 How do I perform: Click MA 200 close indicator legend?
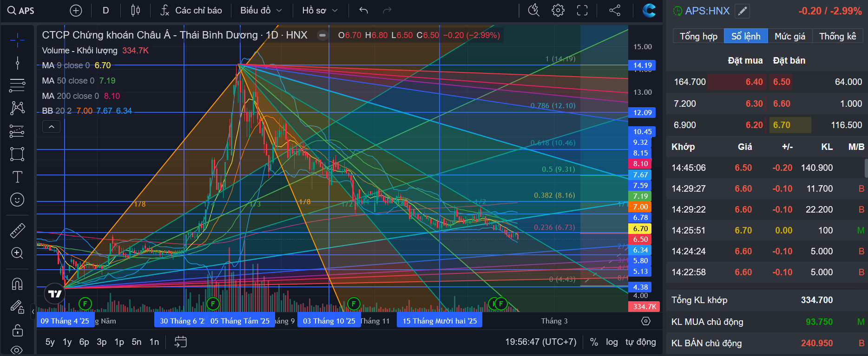[x=81, y=96]
